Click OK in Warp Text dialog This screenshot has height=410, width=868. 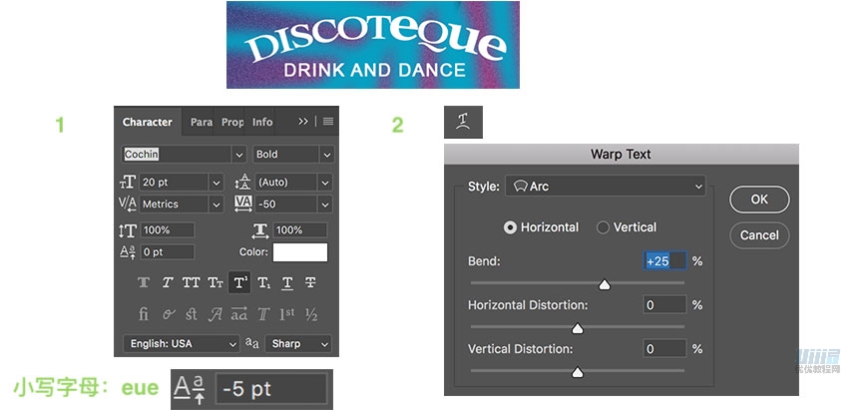coord(759,200)
